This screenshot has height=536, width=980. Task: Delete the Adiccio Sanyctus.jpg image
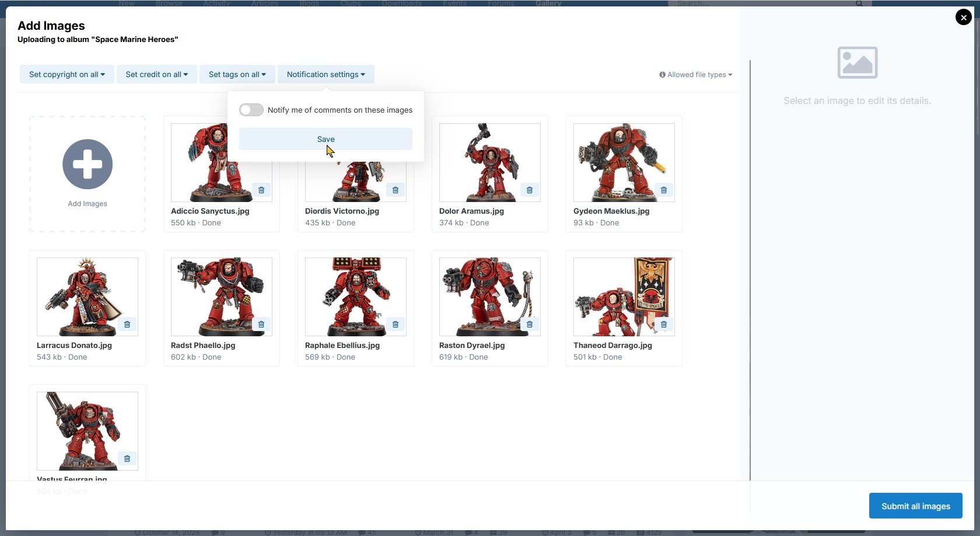click(261, 190)
